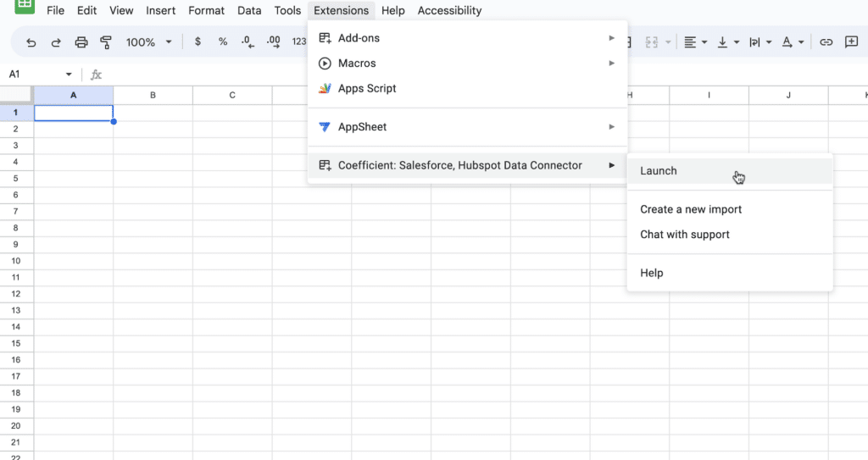The height and width of the screenshot is (460, 868).
Task: Expand the Add-ons submenu arrow
Action: click(612, 38)
